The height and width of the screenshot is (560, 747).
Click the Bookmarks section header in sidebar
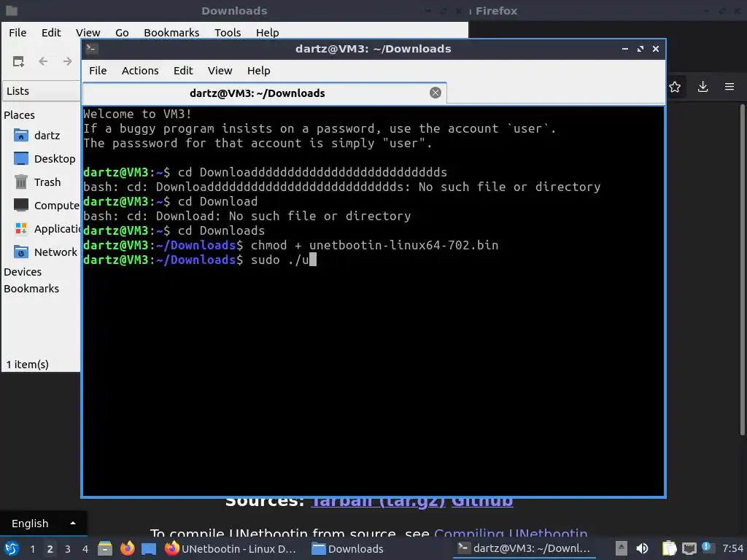click(x=31, y=289)
